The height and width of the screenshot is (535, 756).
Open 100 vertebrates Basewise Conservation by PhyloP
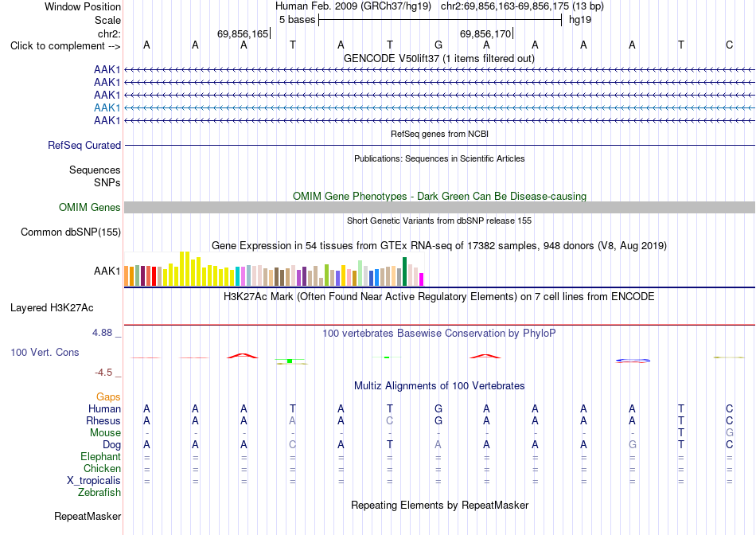pyautogui.click(x=439, y=333)
